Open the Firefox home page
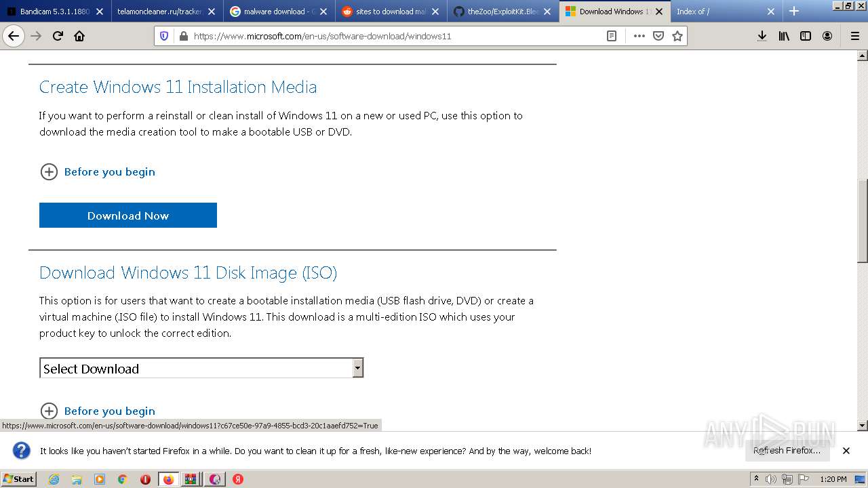Viewport: 868px width, 488px height. [x=79, y=36]
